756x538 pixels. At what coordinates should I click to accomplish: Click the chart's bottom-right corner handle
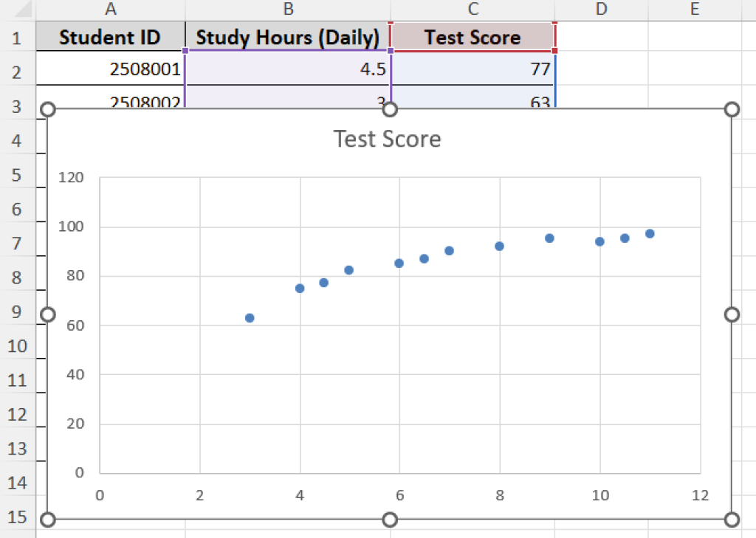click(x=731, y=520)
